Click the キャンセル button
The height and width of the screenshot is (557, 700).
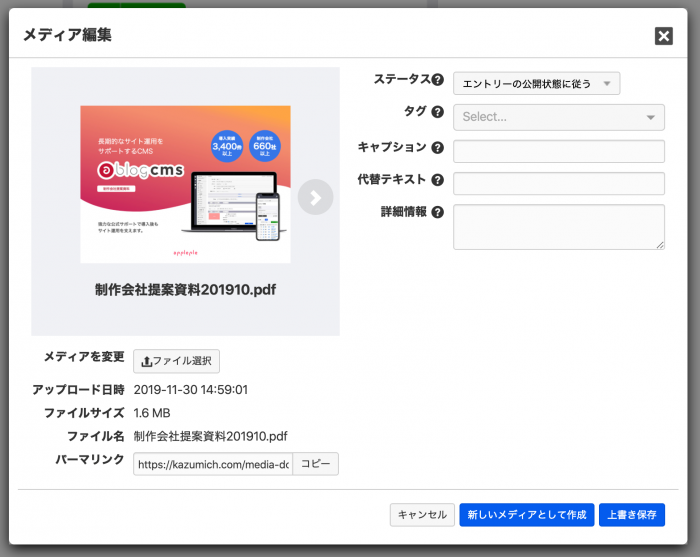coord(422,515)
